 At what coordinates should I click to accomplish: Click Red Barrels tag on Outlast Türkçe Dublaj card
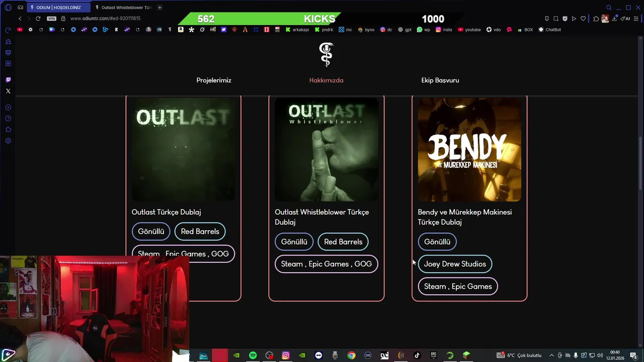point(200,231)
